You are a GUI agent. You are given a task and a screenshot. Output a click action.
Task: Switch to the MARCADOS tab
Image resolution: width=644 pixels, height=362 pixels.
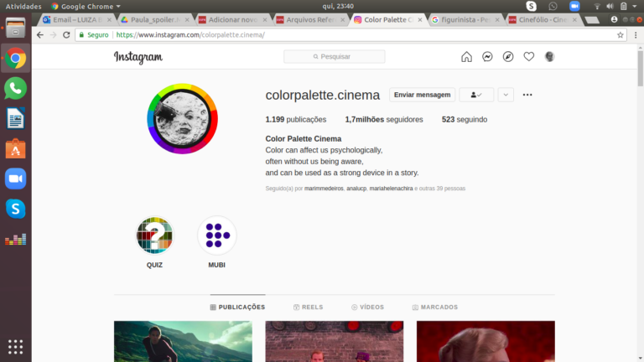click(435, 307)
